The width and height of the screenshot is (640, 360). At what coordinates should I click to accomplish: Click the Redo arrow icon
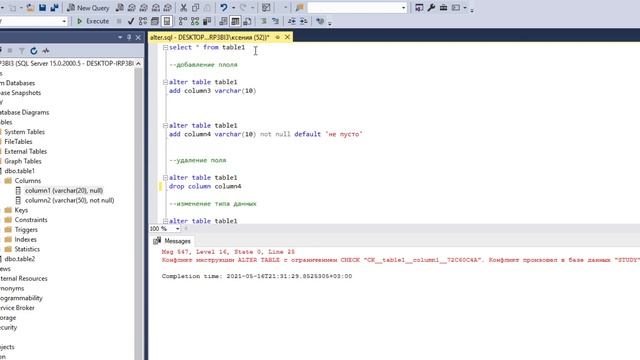(x=243, y=8)
